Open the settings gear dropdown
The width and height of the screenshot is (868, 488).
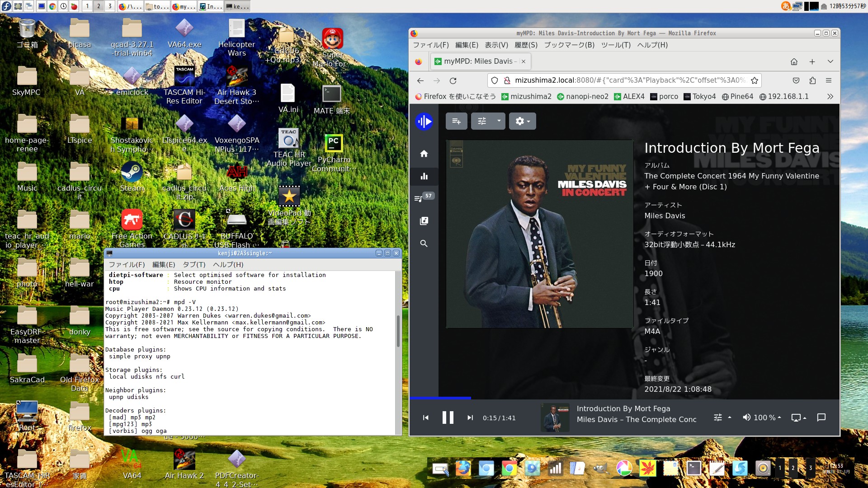coord(522,121)
